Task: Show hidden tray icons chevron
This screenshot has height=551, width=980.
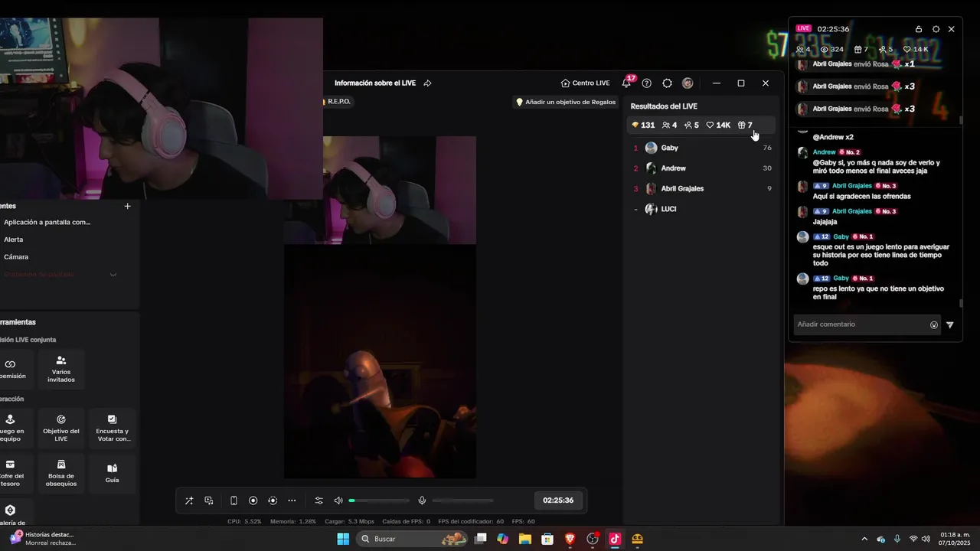Action: pos(864,539)
